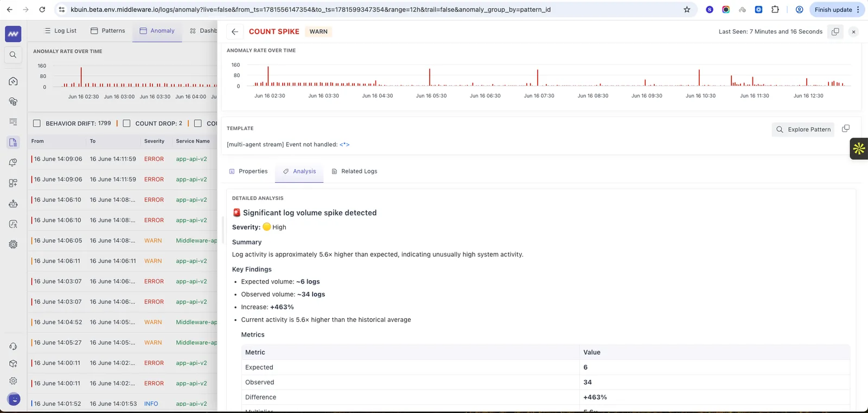868x413 pixels.
Task: Open the dashboard builder icon in the sidebar
Action: pyautogui.click(x=13, y=183)
